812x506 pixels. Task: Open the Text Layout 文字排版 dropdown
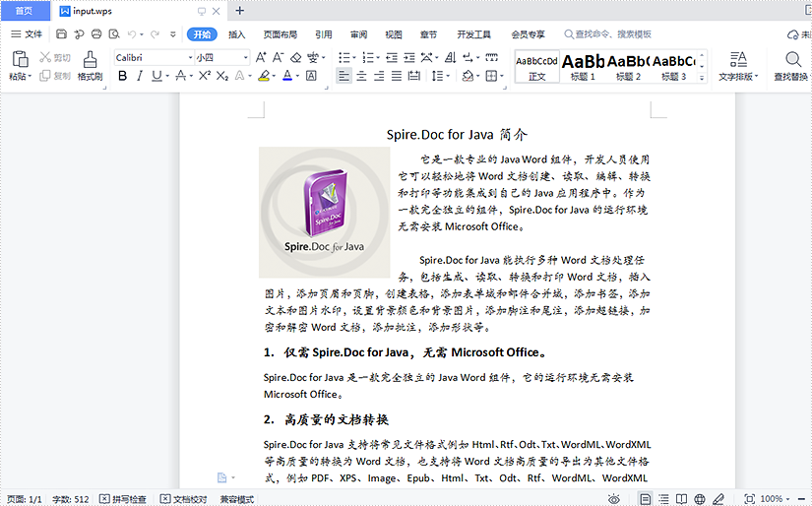coord(738,66)
